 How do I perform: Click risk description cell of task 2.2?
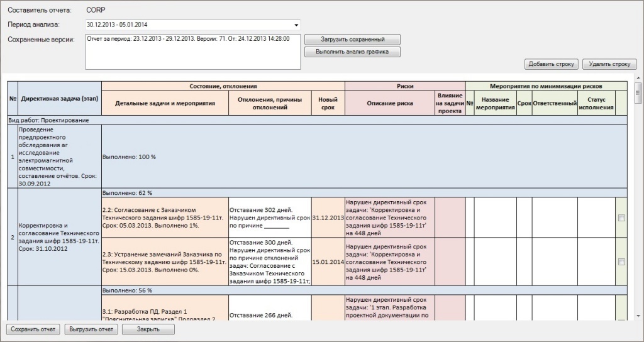coord(390,218)
